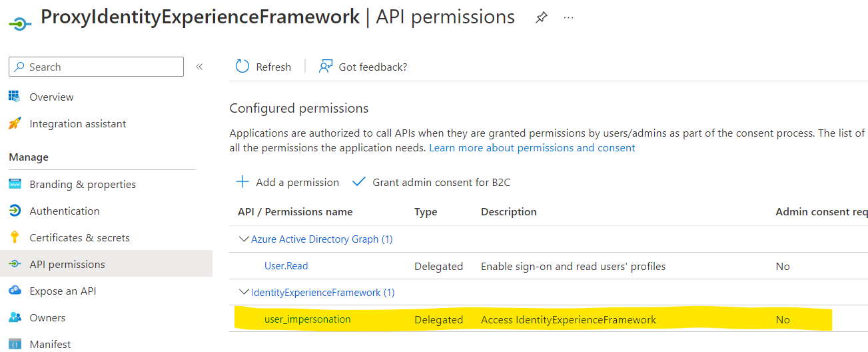Click the Integration assistant rocket icon
The width and height of the screenshot is (868, 352).
click(x=15, y=124)
